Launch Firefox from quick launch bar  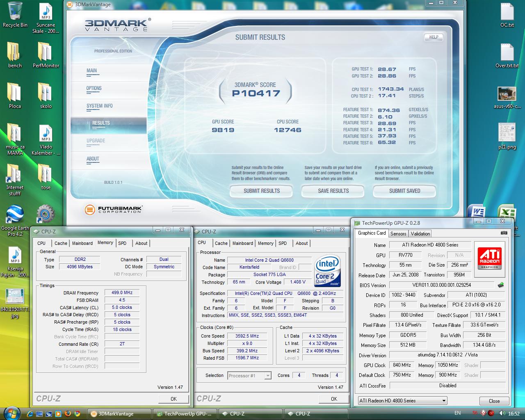pos(68,413)
